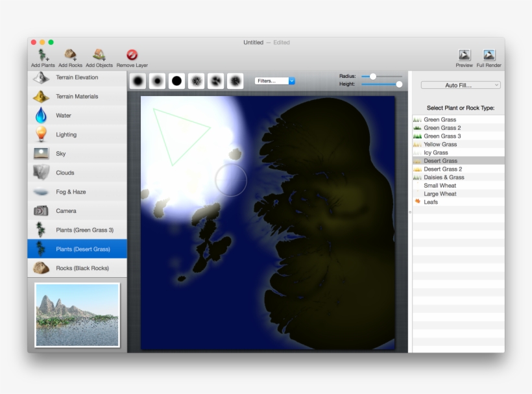The height and width of the screenshot is (394, 532).
Task: Start a Preview using the toolbar icon
Action: [x=464, y=55]
